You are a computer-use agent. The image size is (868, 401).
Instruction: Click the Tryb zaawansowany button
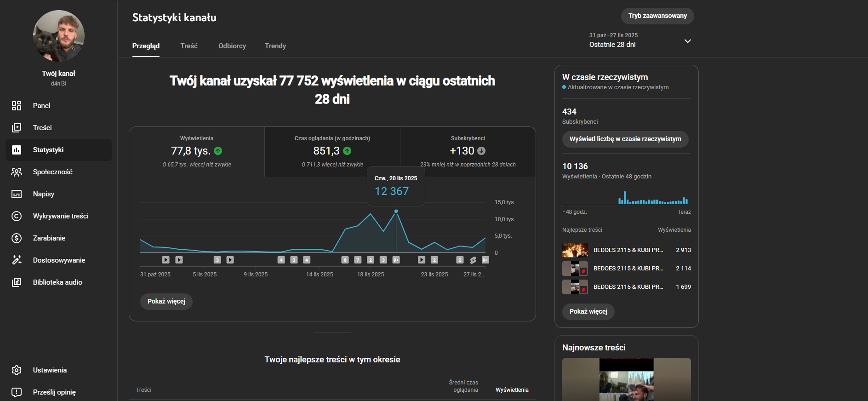coord(657,16)
